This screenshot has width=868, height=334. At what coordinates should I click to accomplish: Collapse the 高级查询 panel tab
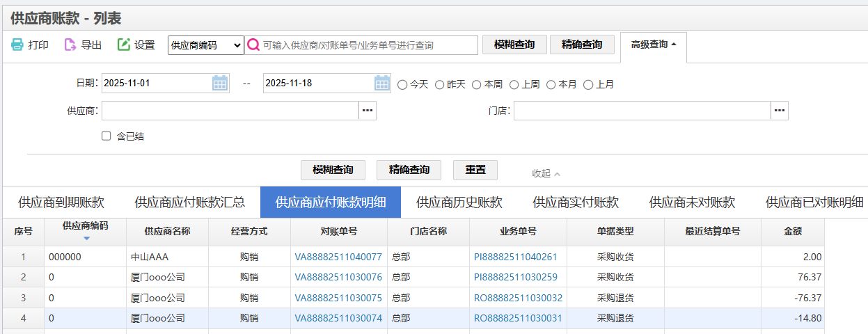click(x=653, y=45)
